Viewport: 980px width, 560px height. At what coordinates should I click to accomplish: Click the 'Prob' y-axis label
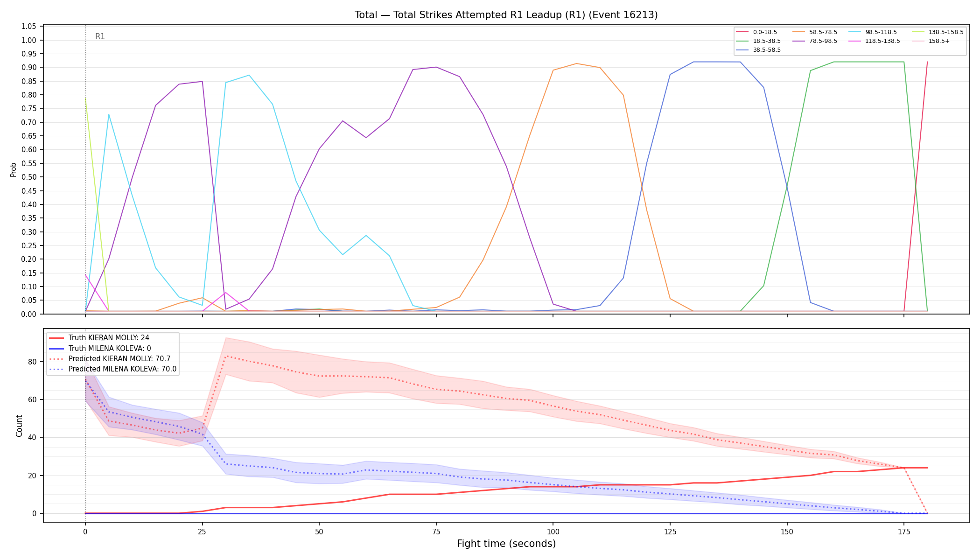click(14, 169)
